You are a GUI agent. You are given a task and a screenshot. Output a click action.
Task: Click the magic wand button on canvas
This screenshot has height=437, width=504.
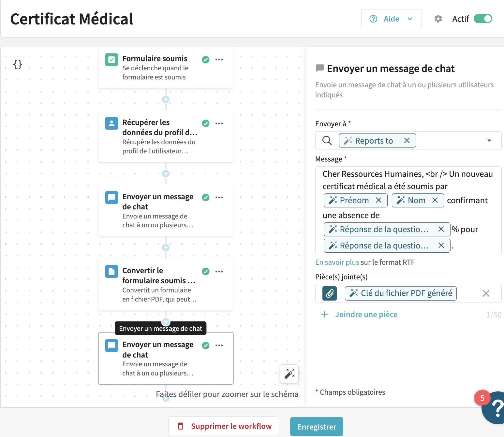tap(289, 374)
